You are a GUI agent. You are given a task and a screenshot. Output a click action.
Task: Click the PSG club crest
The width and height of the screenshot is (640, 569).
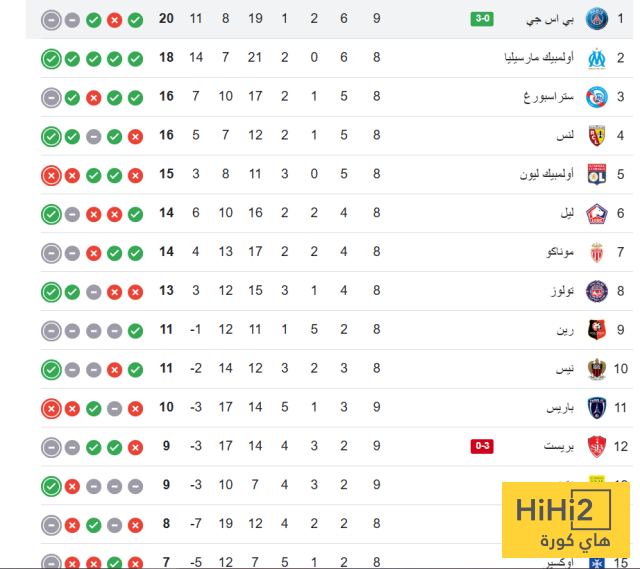597,19
